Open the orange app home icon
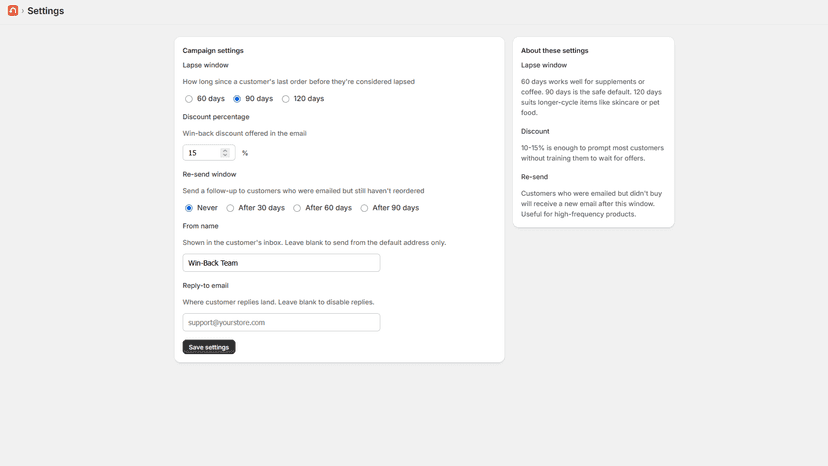 [x=13, y=11]
